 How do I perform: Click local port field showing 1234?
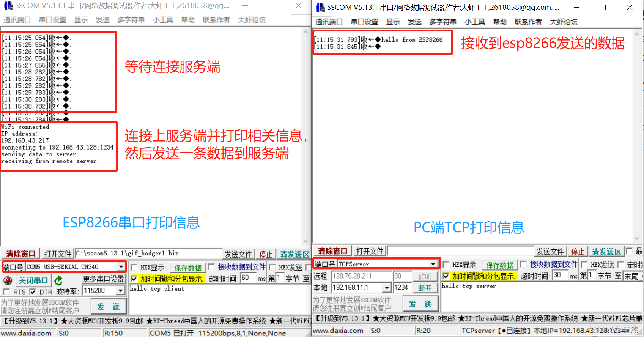coord(402,288)
